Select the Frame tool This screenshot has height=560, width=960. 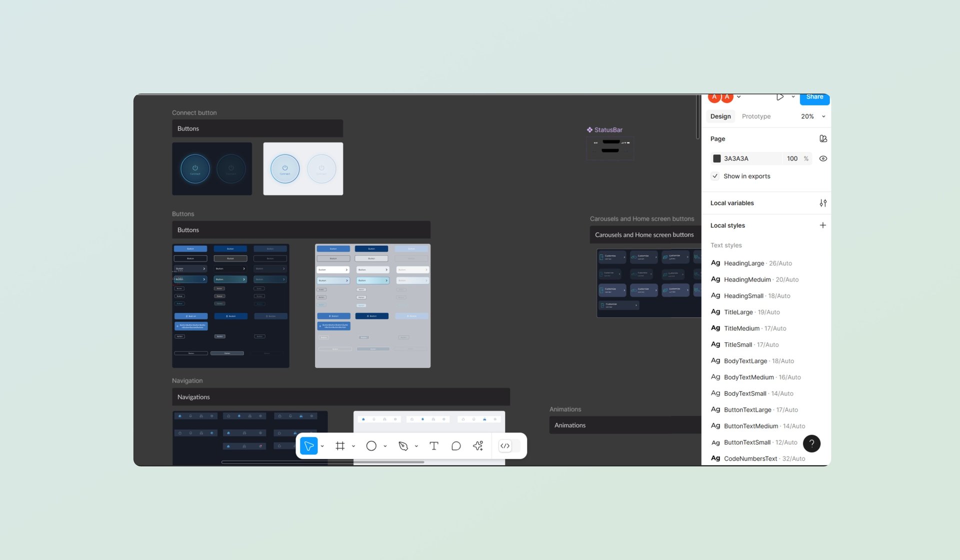pos(340,446)
